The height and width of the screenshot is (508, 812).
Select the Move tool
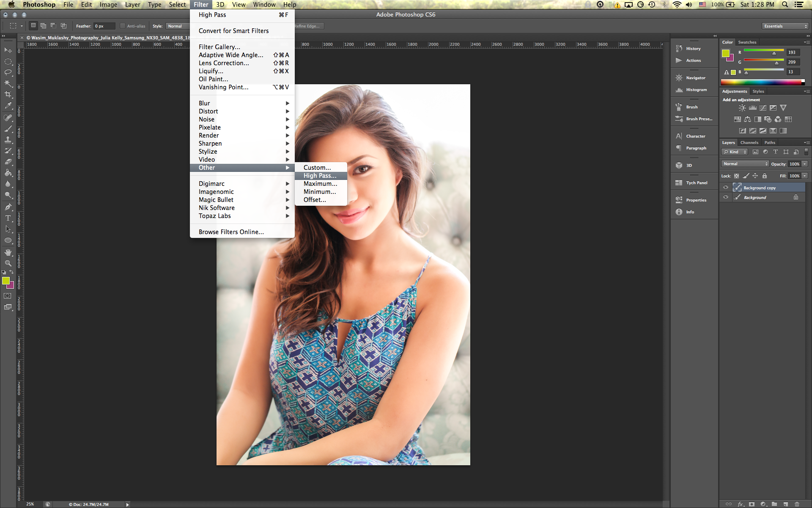(8, 50)
